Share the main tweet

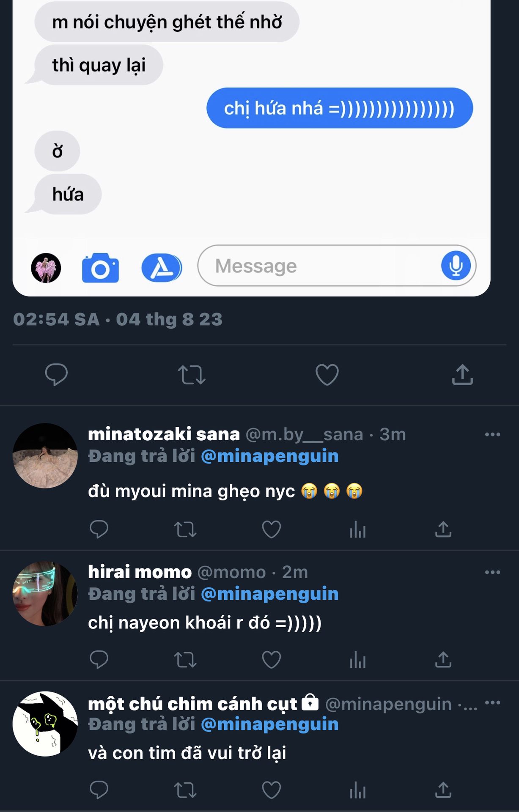(462, 374)
